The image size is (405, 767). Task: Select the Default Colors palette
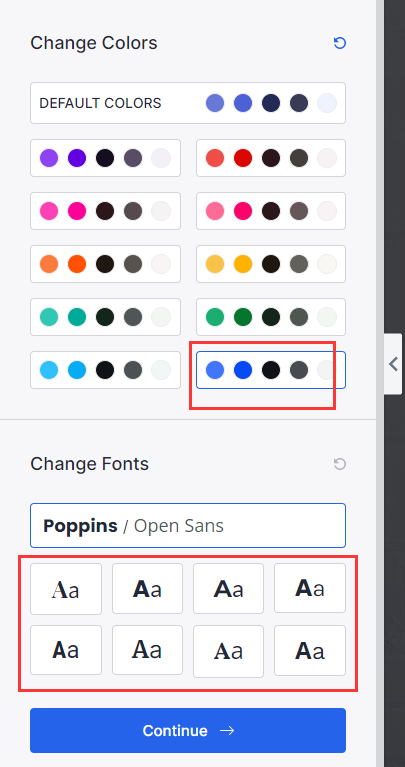tap(188, 103)
